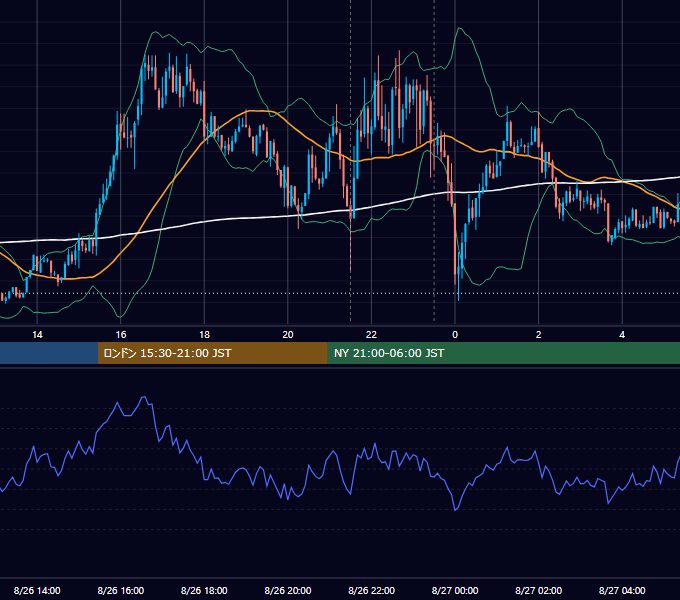The image size is (680, 600).
Task: Click the 8/26 22:00 date label
Action: point(371,590)
